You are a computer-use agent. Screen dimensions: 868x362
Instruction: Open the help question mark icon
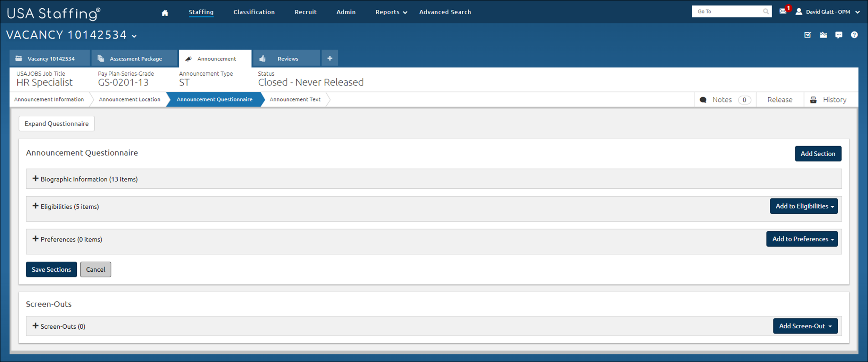[854, 35]
